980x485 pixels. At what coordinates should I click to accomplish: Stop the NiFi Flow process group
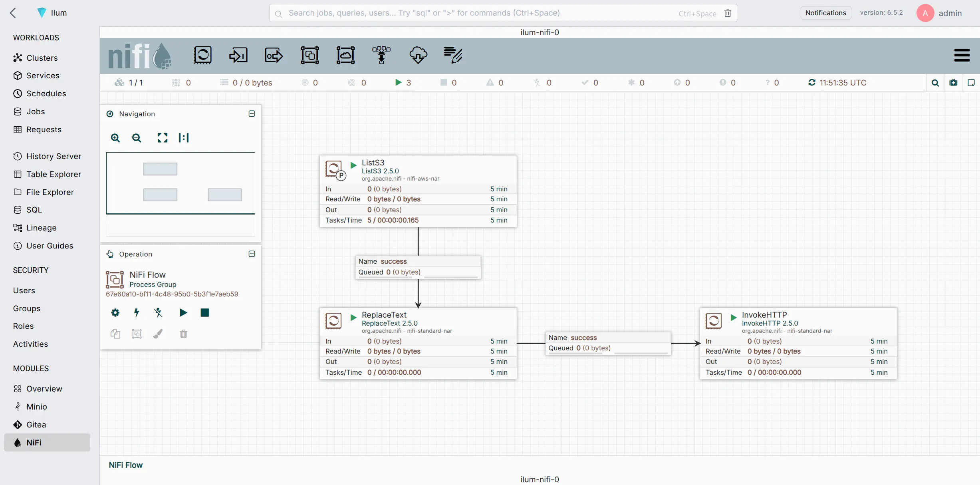[205, 313]
